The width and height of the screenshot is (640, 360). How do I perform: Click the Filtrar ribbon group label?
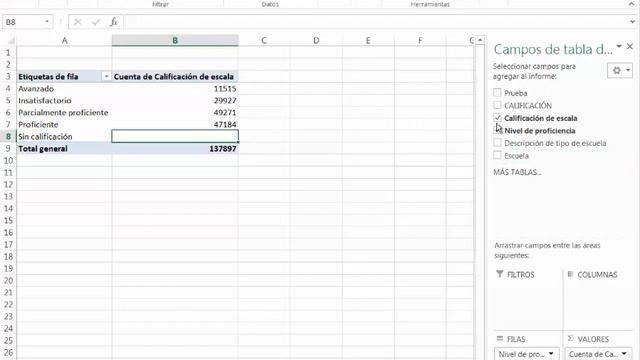160,4
